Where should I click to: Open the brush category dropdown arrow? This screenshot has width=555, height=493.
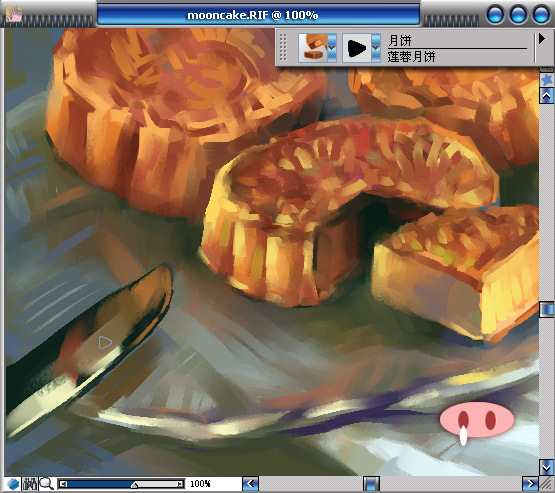pos(332,48)
